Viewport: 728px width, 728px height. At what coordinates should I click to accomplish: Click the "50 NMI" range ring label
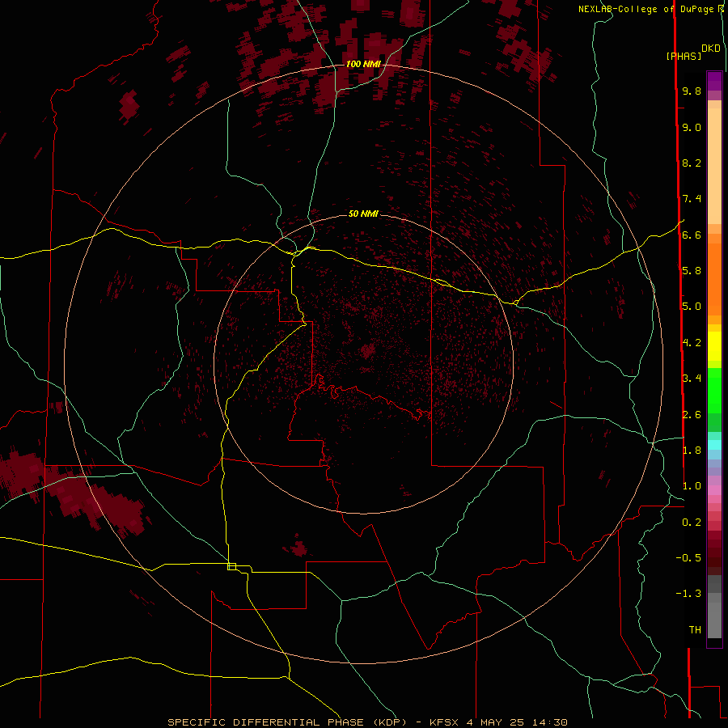[x=363, y=214]
